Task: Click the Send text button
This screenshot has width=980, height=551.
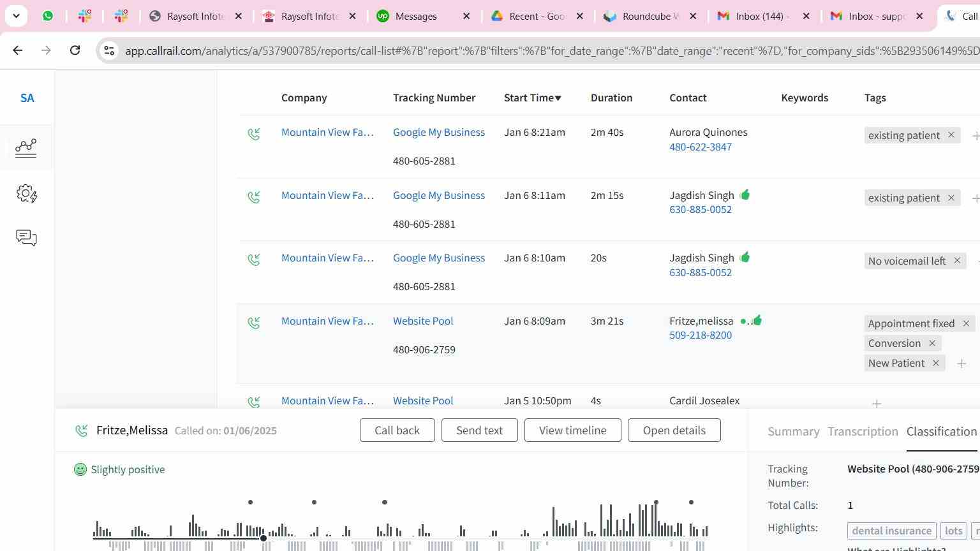Action: 479,430
